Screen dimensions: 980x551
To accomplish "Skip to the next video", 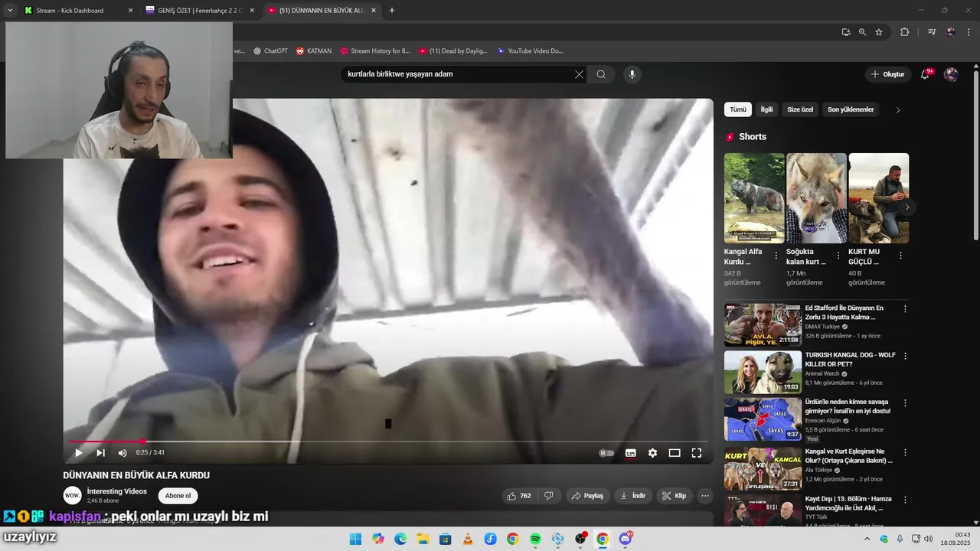I will [x=100, y=453].
